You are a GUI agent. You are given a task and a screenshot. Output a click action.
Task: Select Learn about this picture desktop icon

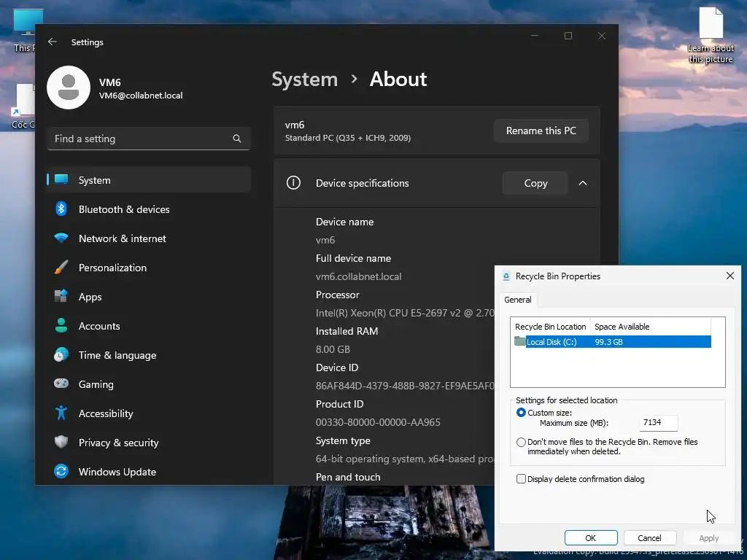click(711, 35)
